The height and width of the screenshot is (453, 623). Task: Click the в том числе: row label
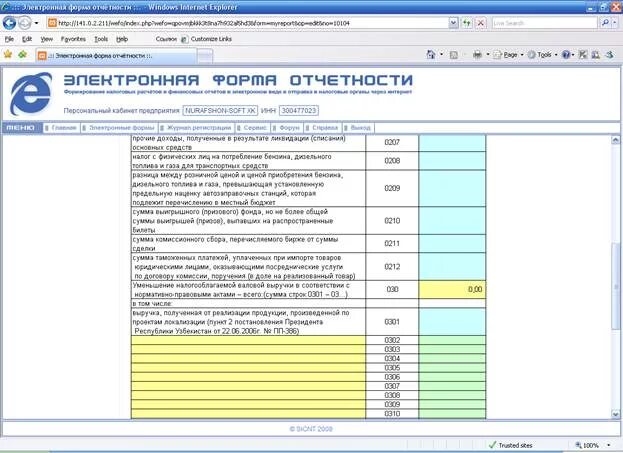[x=152, y=304]
